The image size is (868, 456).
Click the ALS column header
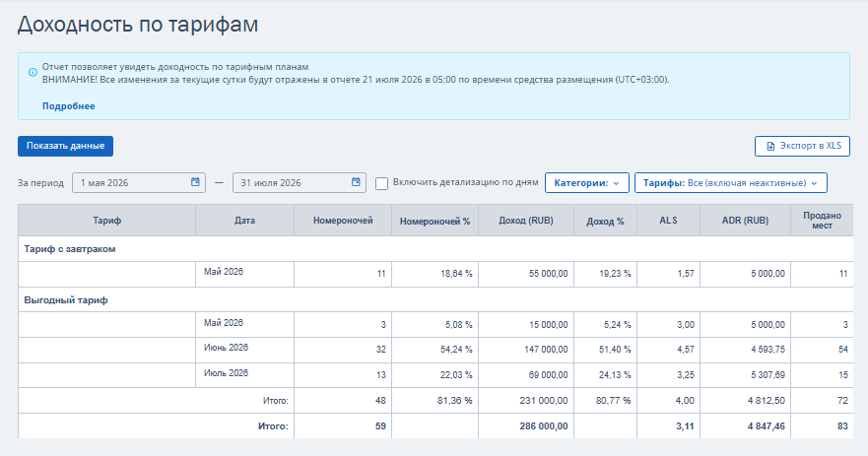[x=668, y=221]
